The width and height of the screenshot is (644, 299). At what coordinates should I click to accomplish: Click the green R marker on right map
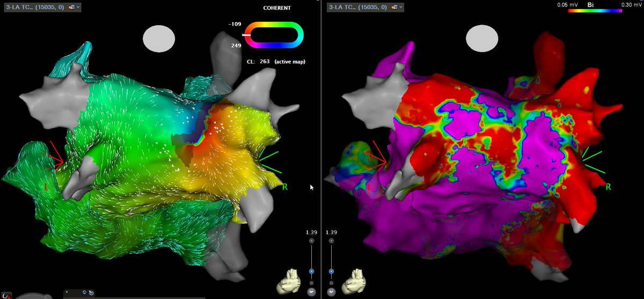click(x=608, y=187)
